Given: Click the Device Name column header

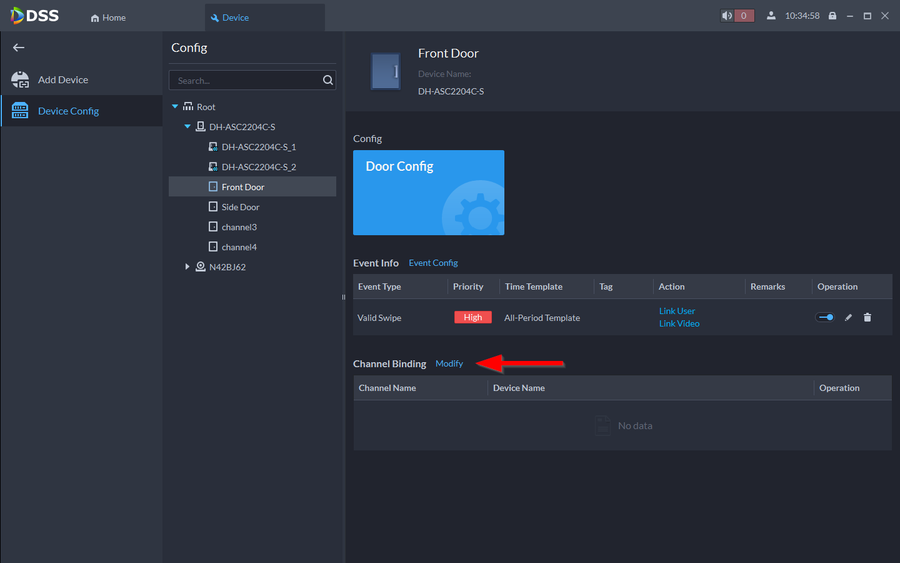Looking at the screenshot, I should tap(519, 388).
